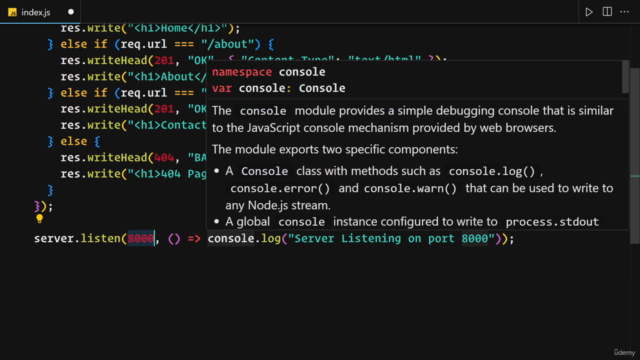Screen dimensions: 640x360
Task: Click the editor vertical scrollbar
Action: 635,155
